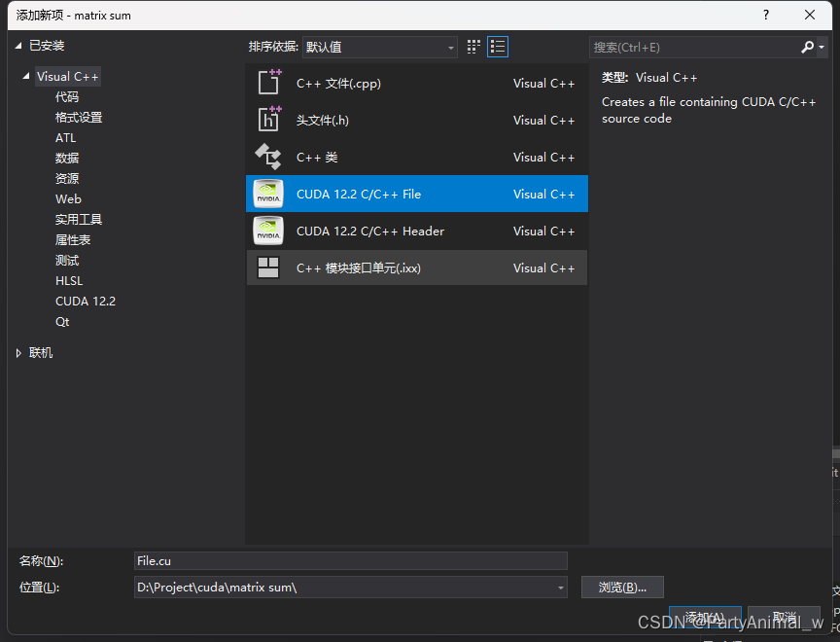
Task: Click NVIDIA icon of CUDA 12.2 C/C++ File
Action: pyautogui.click(x=268, y=194)
